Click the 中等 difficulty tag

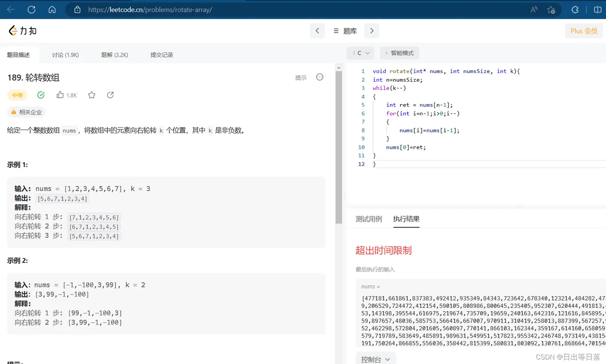[17, 95]
